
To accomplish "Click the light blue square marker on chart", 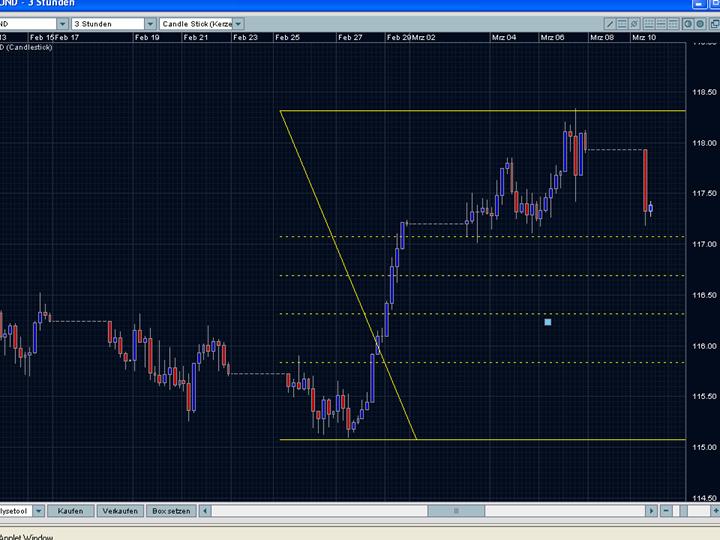I will coord(548,322).
